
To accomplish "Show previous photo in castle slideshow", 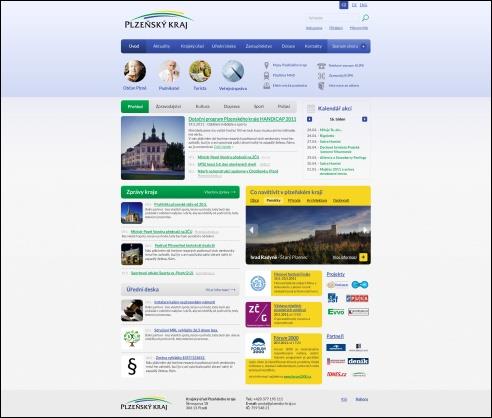I will point(252,230).
